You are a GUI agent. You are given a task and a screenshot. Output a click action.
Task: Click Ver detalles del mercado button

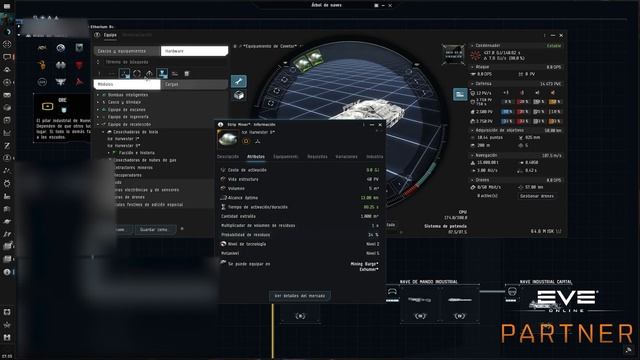pyautogui.click(x=300, y=296)
